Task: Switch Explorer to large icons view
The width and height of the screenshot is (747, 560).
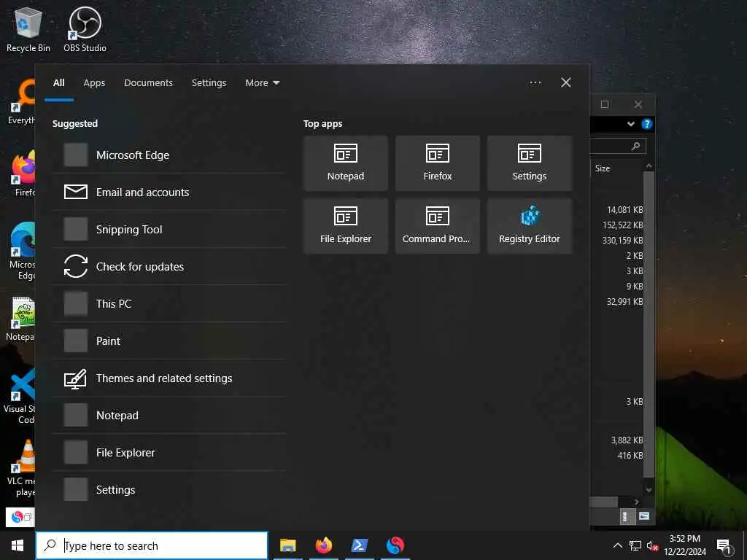Action: (644, 516)
